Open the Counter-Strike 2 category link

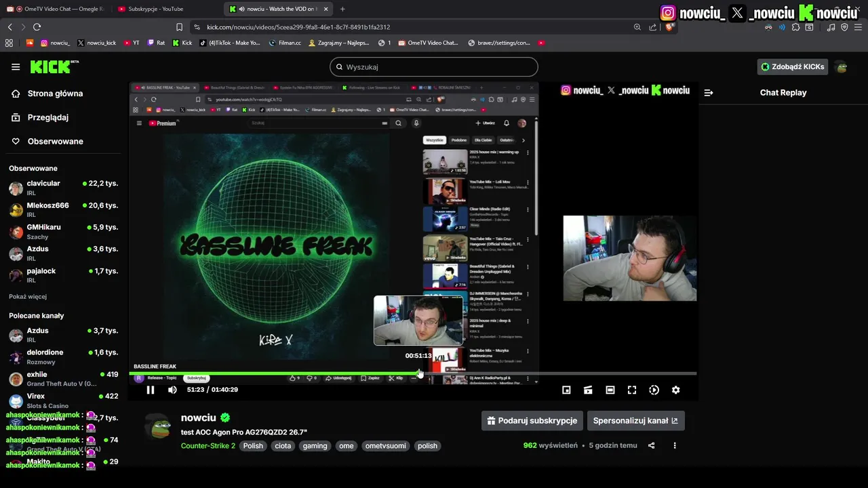tap(208, 446)
